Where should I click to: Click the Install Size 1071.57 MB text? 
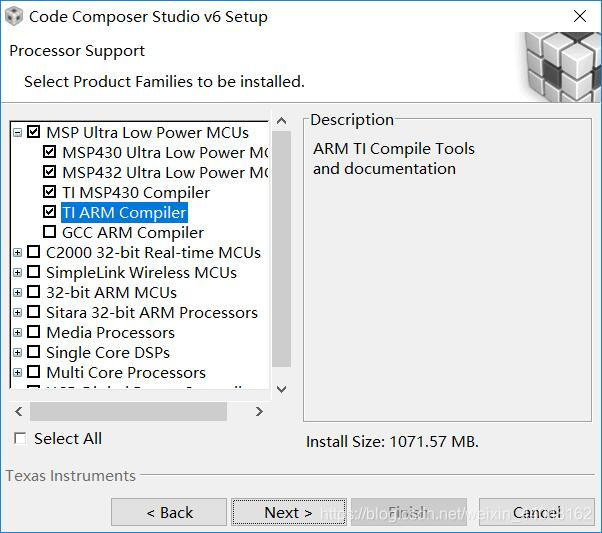392,442
